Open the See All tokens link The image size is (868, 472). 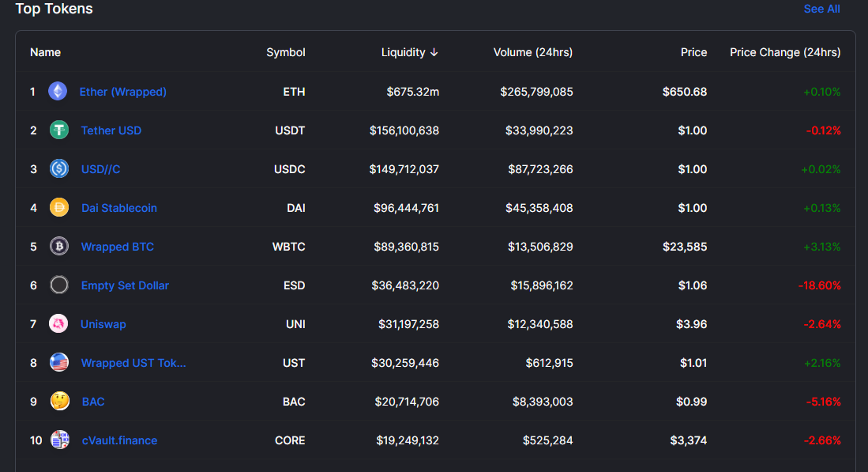(x=821, y=9)
